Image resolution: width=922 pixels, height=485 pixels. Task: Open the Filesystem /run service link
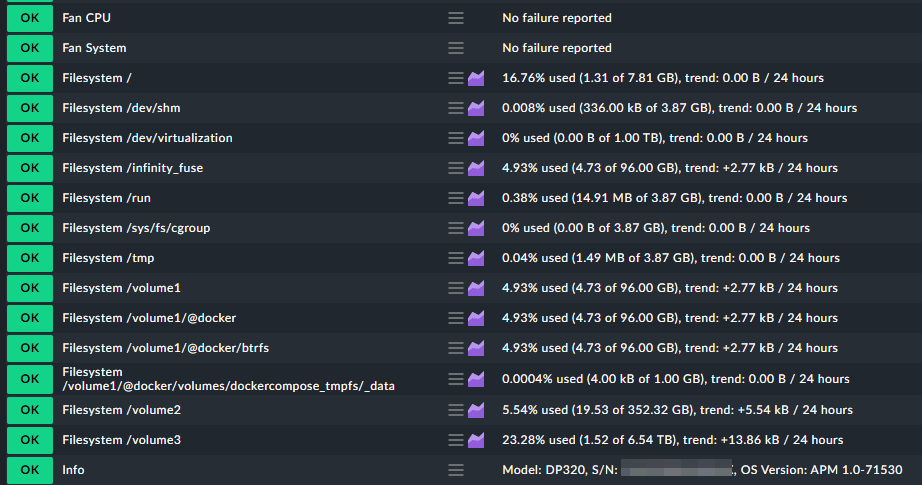coord(106,198)
